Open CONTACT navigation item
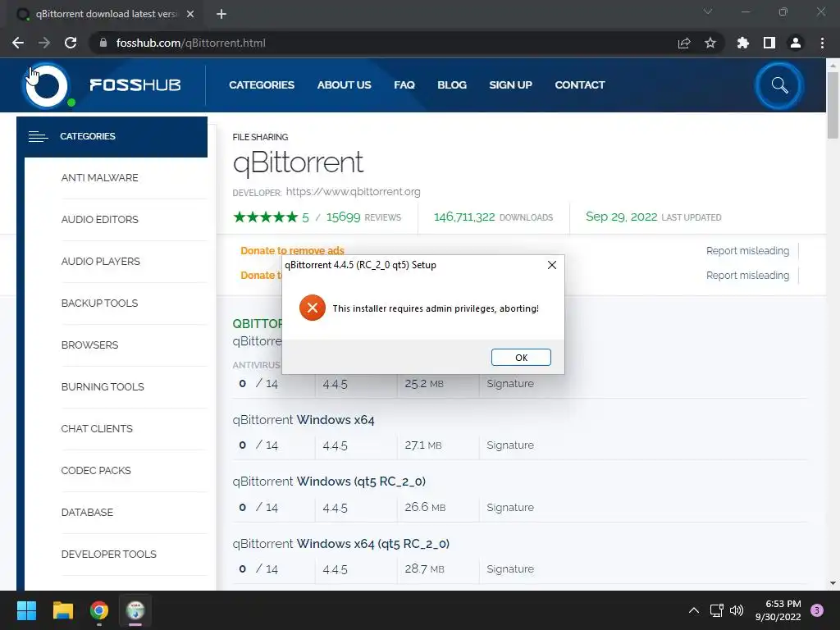This screenshot has width=840, height=630. click(x=580, y=85)
